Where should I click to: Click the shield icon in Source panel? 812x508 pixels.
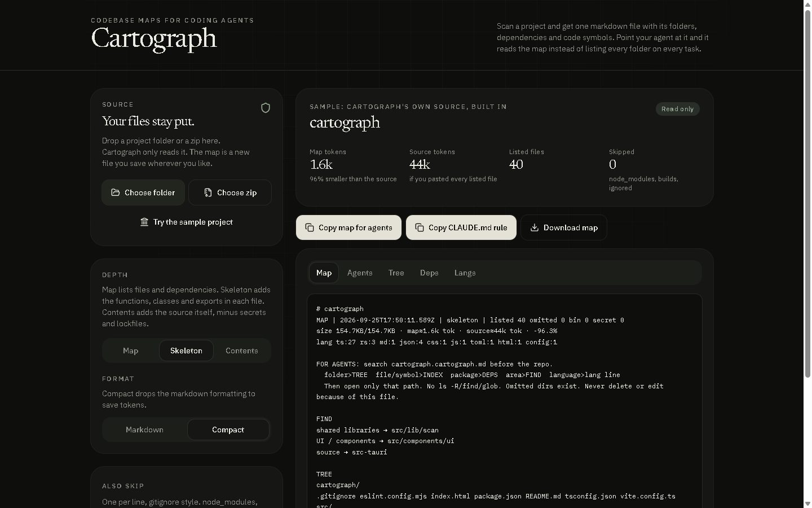click(x=266, y=108)
